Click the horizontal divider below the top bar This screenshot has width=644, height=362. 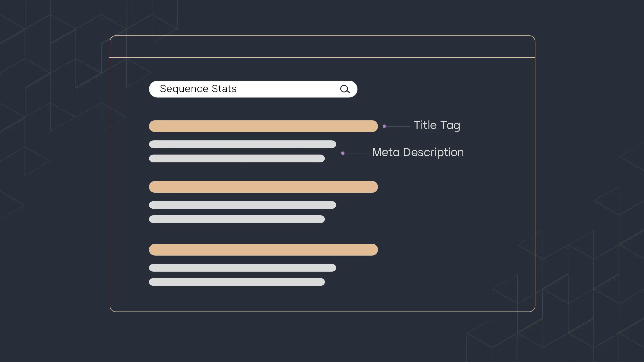(322, 58)
